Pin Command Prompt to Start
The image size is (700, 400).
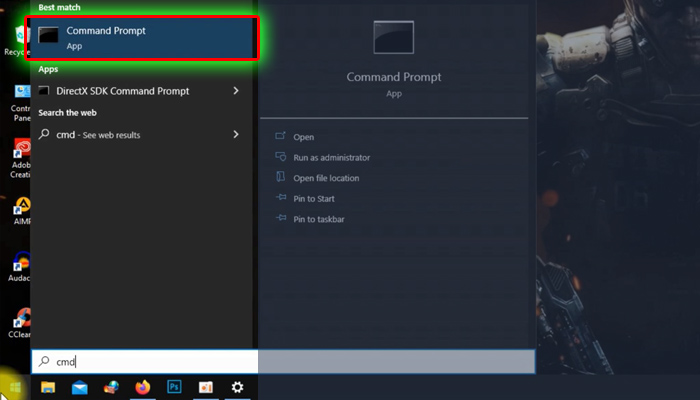click(x=312, y=198)
